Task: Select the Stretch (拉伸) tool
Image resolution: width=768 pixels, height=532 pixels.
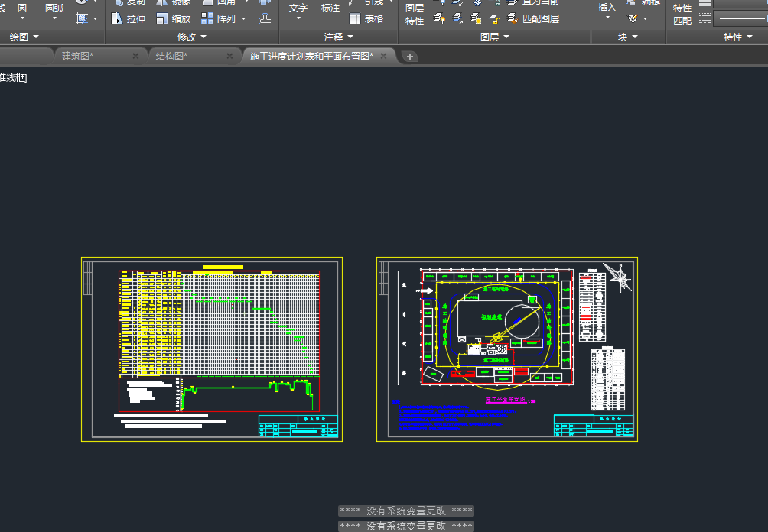Action: [129, 19]
